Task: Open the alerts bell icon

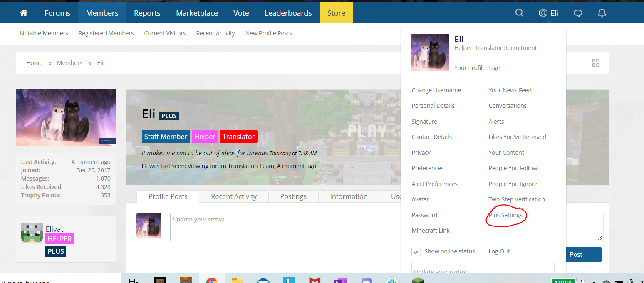Action: coord(602,13)
